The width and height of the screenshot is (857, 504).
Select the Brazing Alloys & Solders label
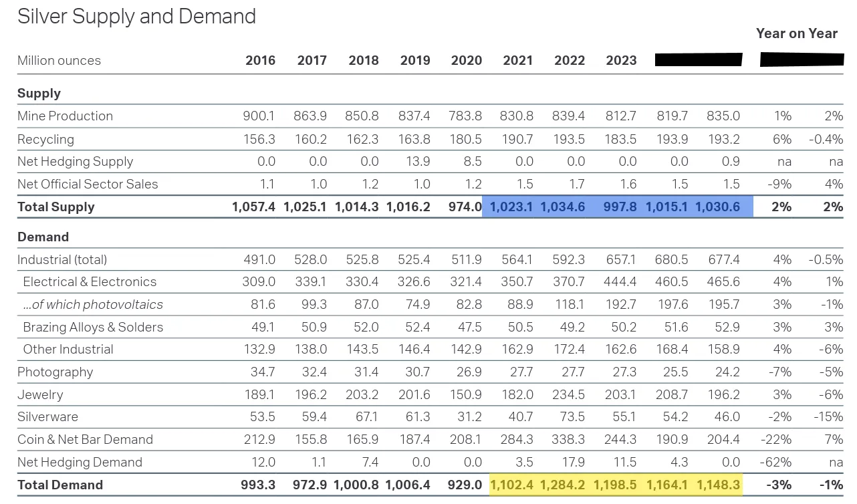pyautogui.click(x=93, y=327)
